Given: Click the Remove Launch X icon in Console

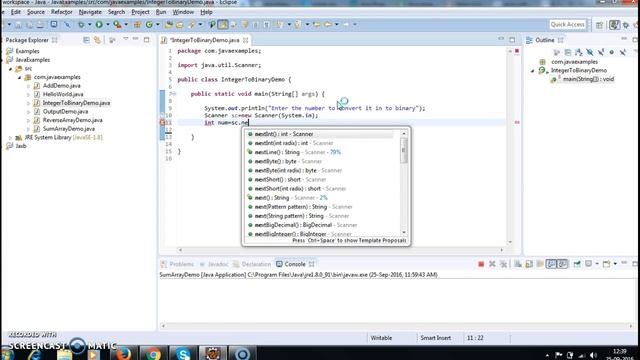Looking at the screenshot, I should pyautogui.click(x=492, y=264).
